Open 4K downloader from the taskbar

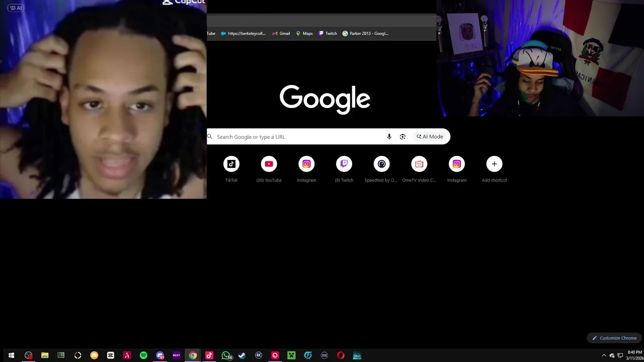(x=259, y=355)
